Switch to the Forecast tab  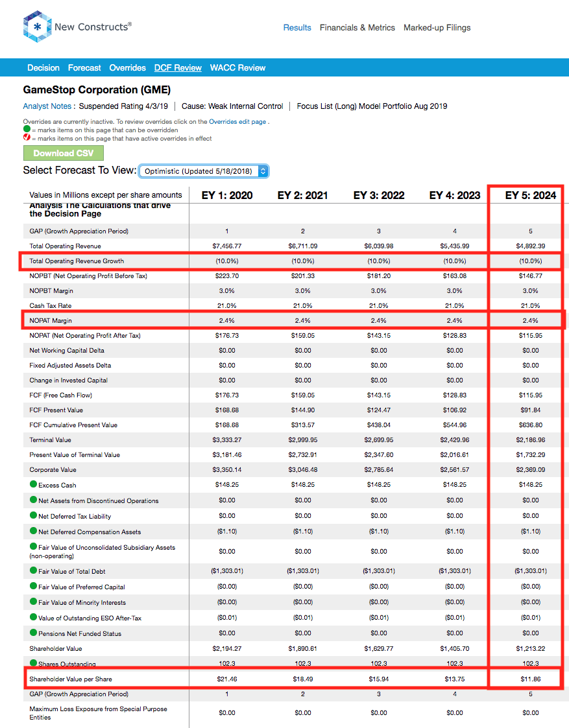click(84, 68)
